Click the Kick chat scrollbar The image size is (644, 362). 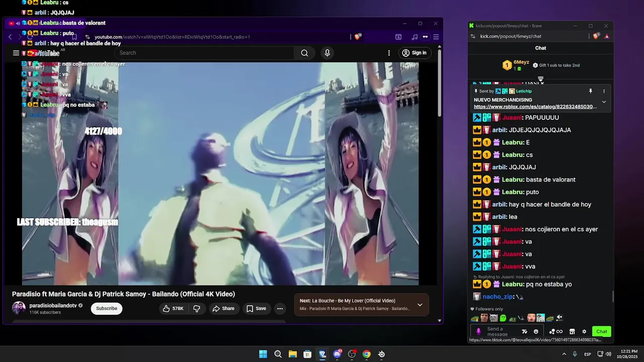[x=612, y=297]
